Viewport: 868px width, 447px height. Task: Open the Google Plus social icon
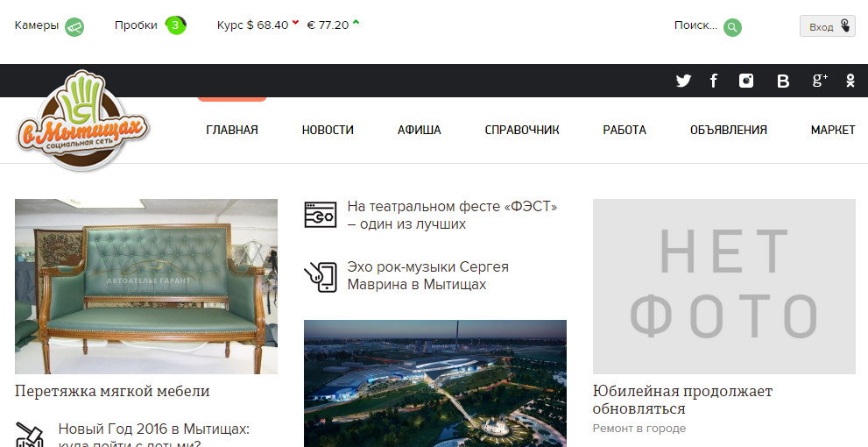[x=820, y=81]
